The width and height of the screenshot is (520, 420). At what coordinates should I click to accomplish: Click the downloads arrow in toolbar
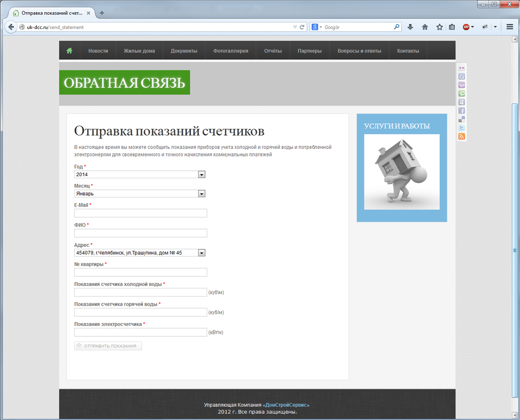410,27
